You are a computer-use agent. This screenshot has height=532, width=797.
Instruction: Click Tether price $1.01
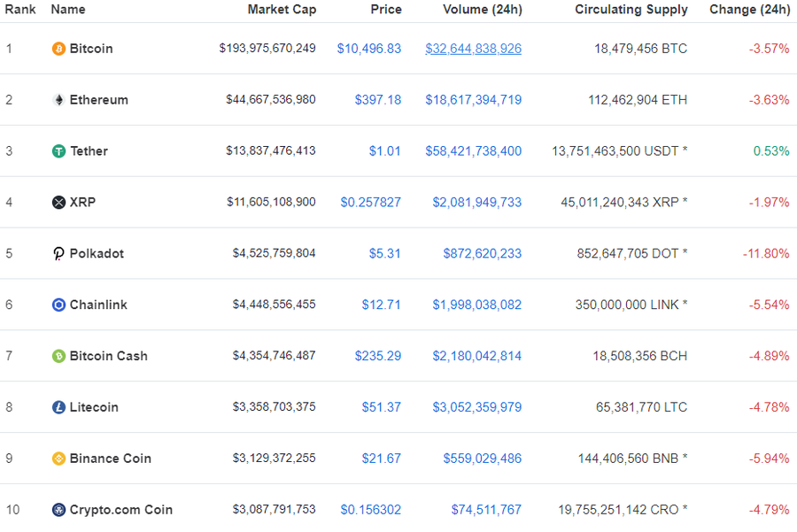385,151
